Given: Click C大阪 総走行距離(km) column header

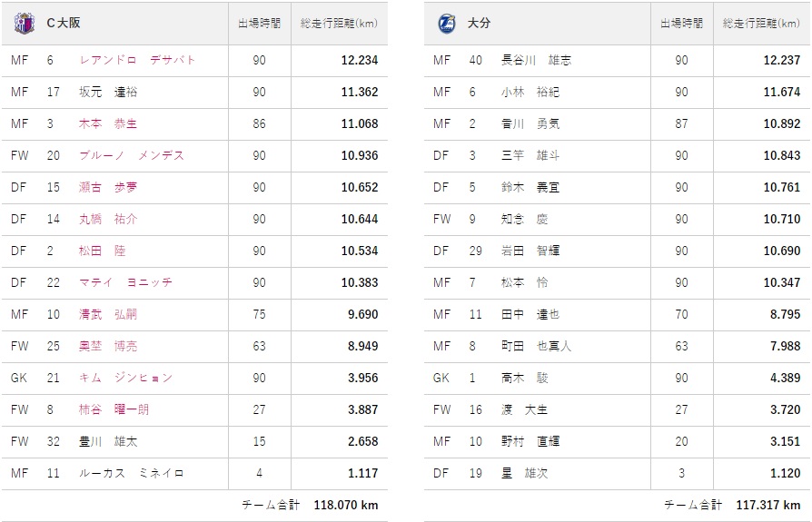Looking at the screenshot, I should point(340,23).
